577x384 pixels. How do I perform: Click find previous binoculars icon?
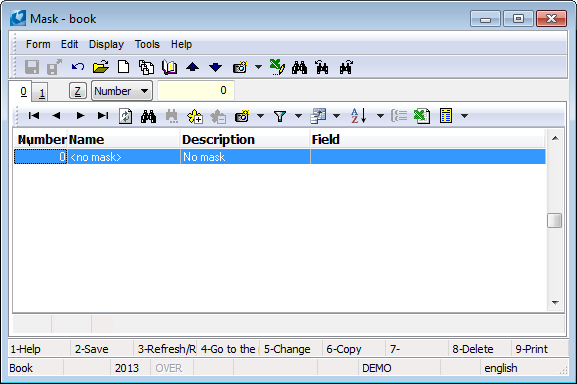[x=322, y=67]
